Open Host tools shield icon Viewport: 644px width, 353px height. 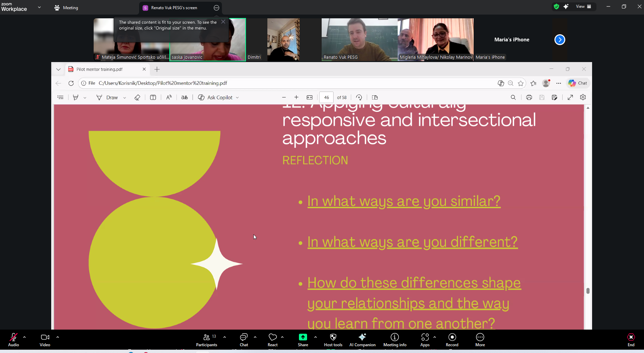[x=333, y=340]
